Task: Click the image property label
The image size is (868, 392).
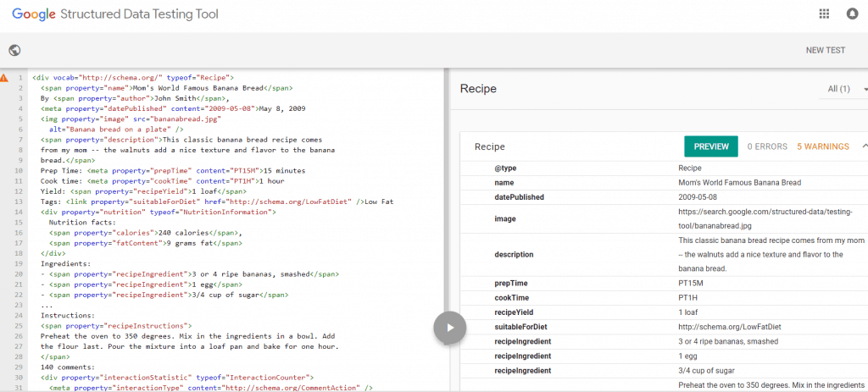Action: click(x=505, y=218)
